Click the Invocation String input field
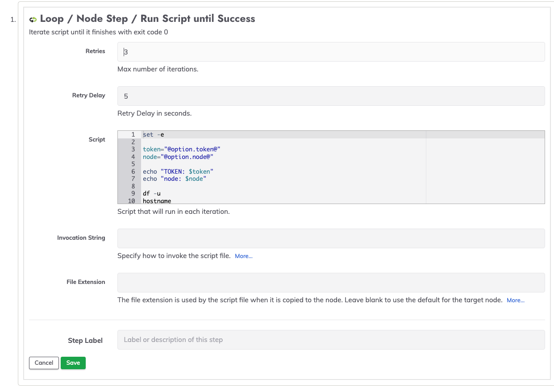This screenshot has width=554, height=392. click(331, 238)
